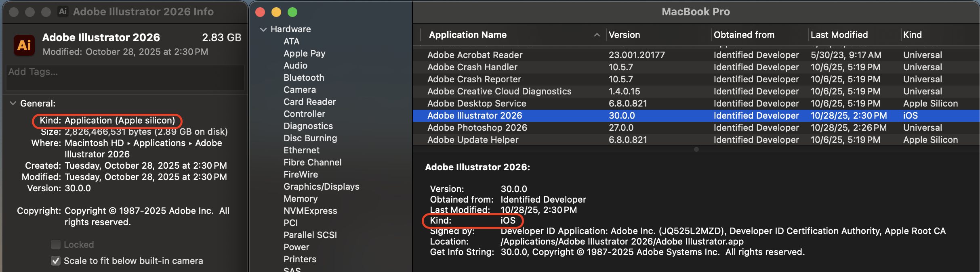This screenshot has width=980, height=272.
Task: Select the Adobe Photoshop 2026 row
Action: click(477, 128)
